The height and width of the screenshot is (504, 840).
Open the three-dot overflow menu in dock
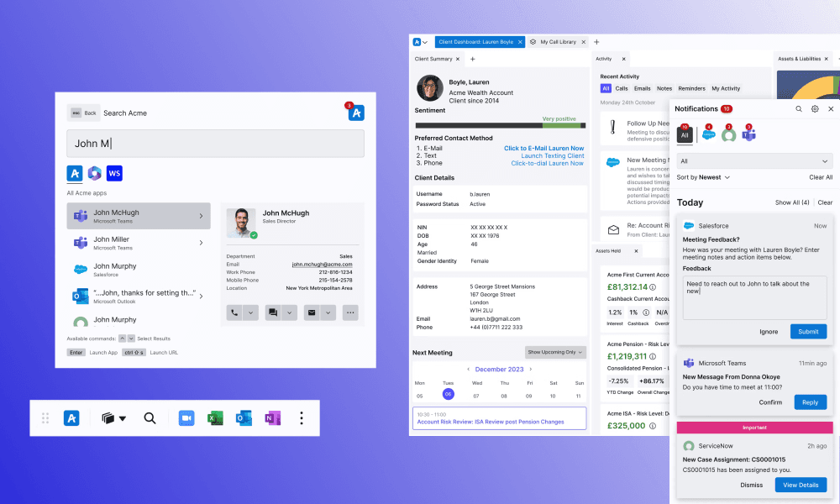302,418
